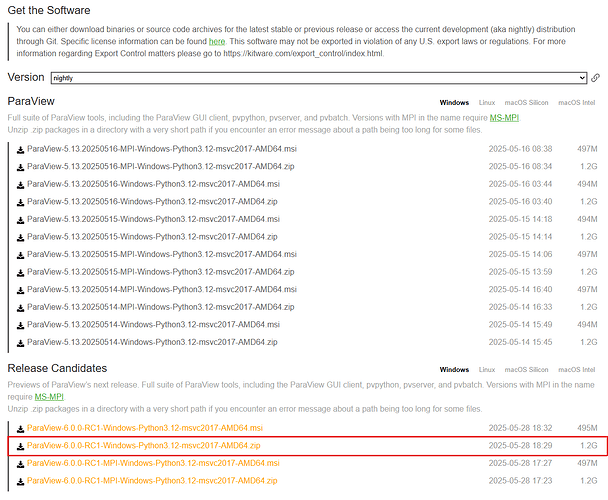Download ParaView-5.13.20250516-MPI-Windows-Python3.12-msvc2017-AMD64.msi

(x=162, y=149)
